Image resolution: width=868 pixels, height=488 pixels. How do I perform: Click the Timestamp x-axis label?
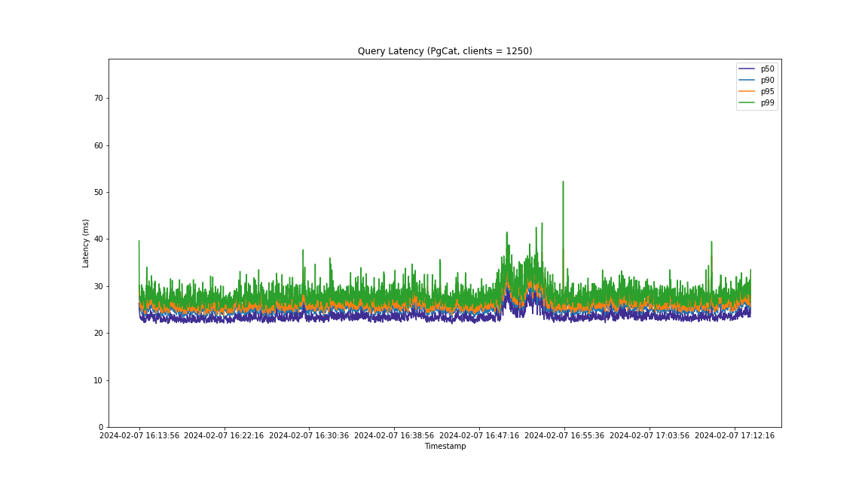click(x=445, y=447)
